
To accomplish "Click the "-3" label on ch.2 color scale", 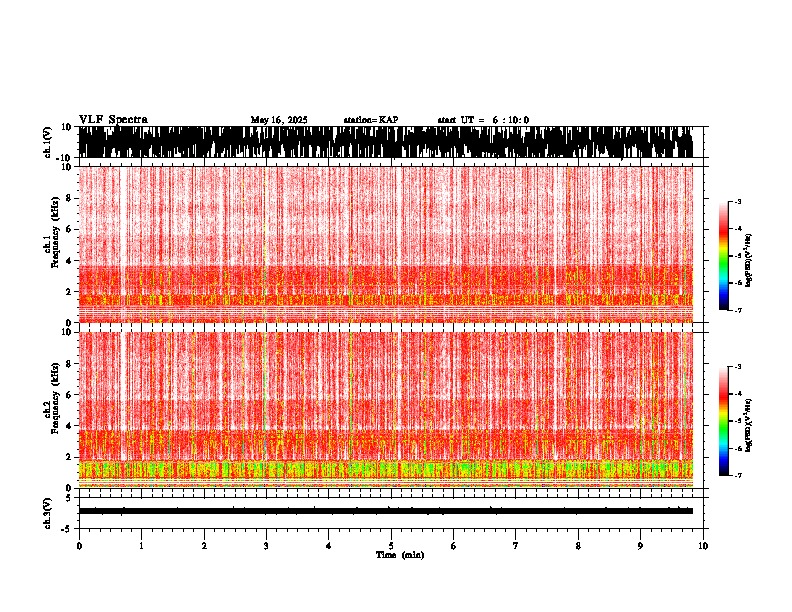I will (x=737, y=367).
